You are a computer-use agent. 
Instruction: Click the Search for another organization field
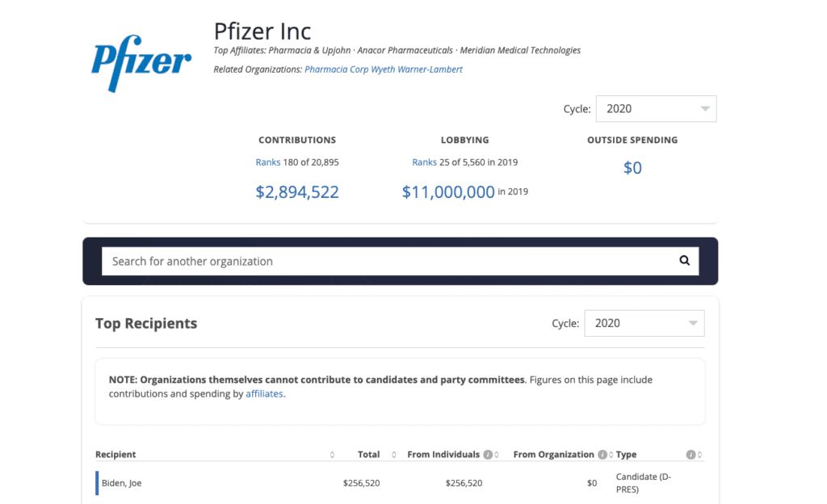tap(388, 261)
